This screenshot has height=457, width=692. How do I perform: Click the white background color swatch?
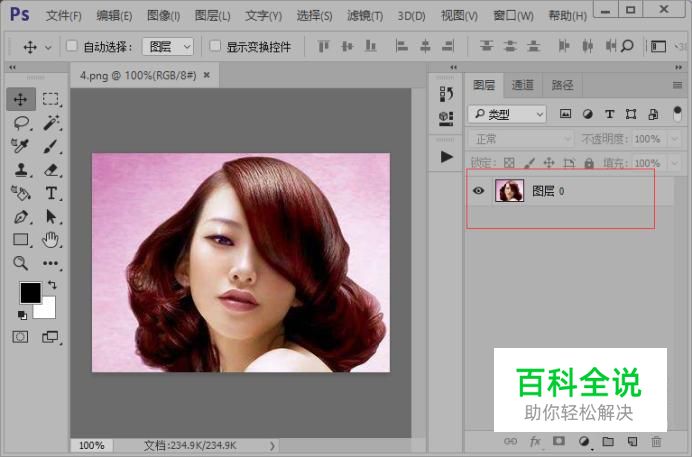click(x=48, y=310)
